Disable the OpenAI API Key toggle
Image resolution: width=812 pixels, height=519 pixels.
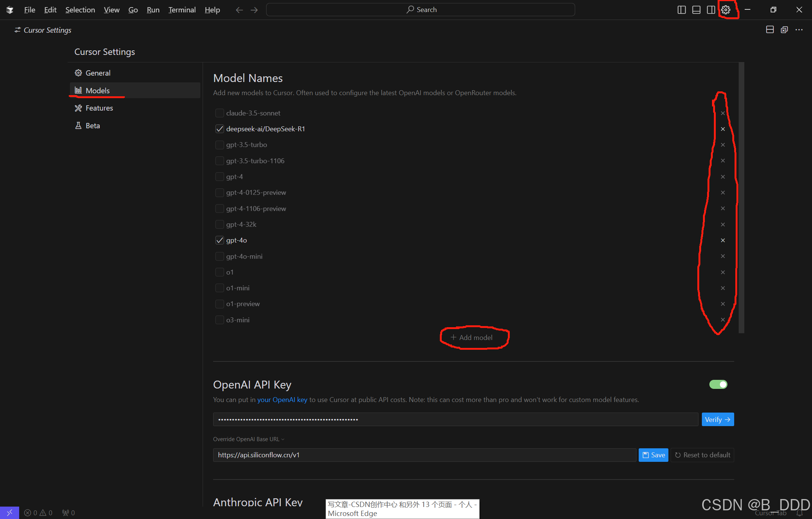718,384
